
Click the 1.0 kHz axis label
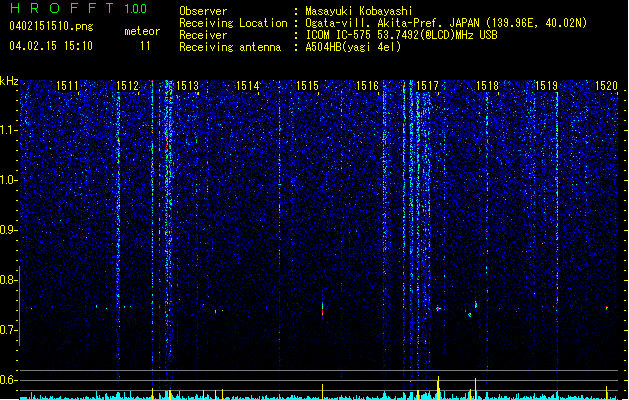tap(9, 180)
